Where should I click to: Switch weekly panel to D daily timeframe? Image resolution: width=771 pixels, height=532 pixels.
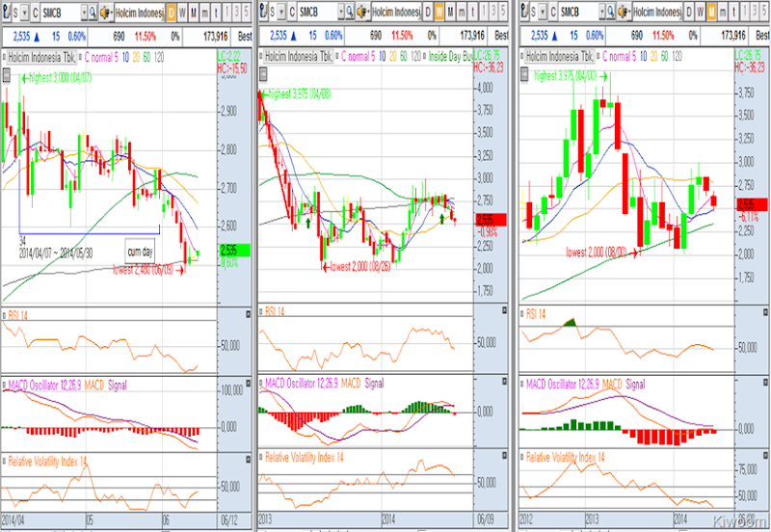pyautogui.click(x=428, y=13)
